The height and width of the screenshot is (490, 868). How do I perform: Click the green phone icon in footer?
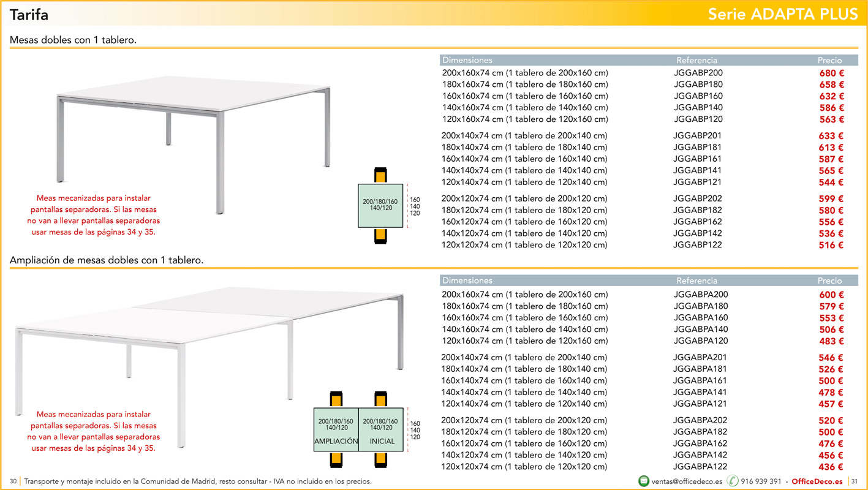(x=733, y=481)
